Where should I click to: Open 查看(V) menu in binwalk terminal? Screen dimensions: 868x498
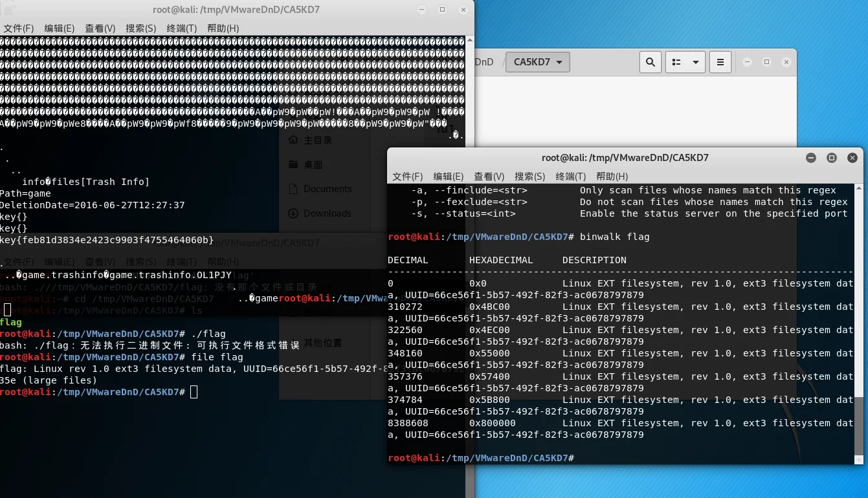[x=489, y=177]
